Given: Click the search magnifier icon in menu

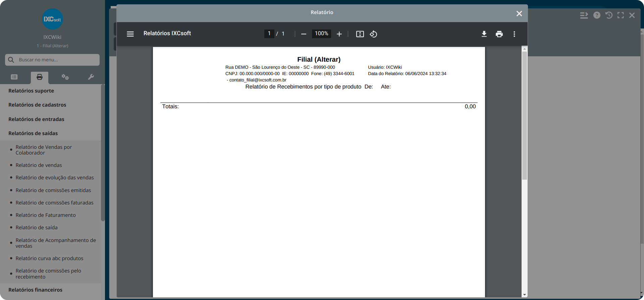Looking at the screenshot, I should (x=11, y=60).
